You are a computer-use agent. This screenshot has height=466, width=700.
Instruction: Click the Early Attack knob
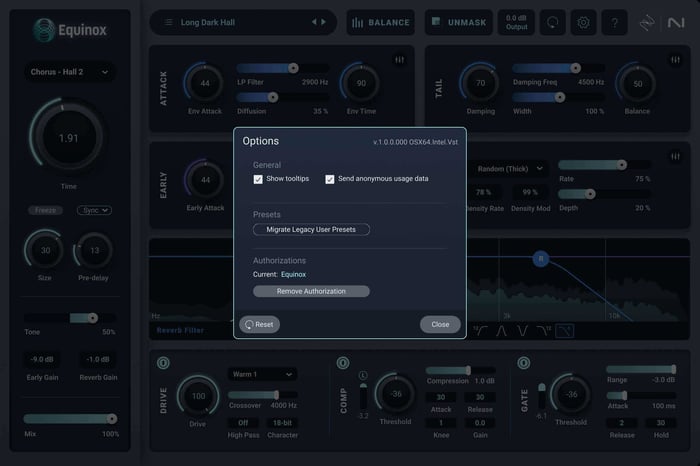205,180
